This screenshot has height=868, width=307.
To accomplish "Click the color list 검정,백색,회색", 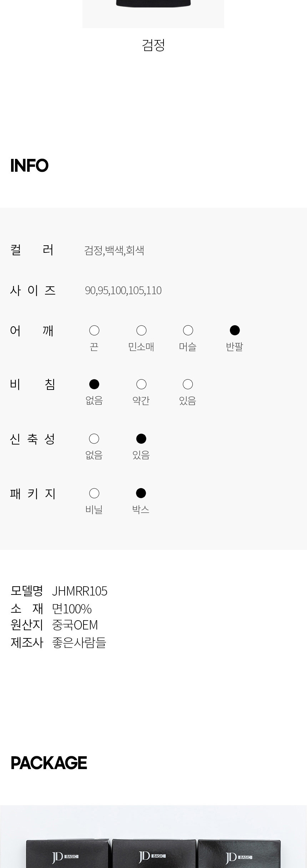I will [x=114, y=250].
